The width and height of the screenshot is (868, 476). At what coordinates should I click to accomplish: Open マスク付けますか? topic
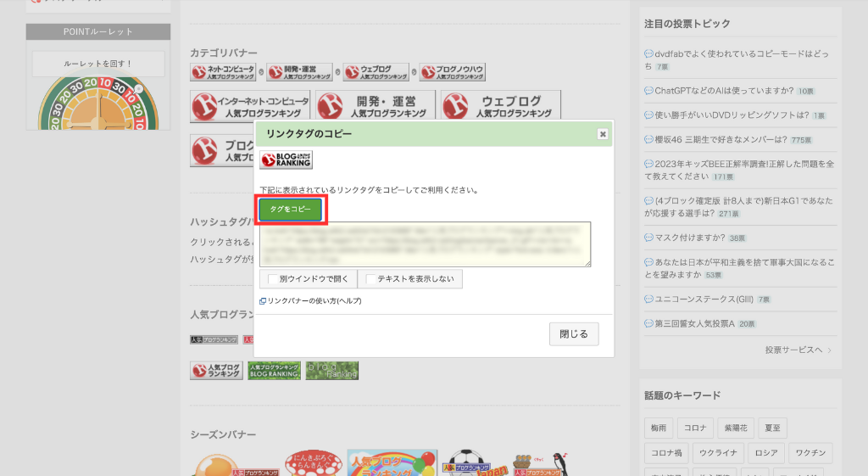(690, 238)
